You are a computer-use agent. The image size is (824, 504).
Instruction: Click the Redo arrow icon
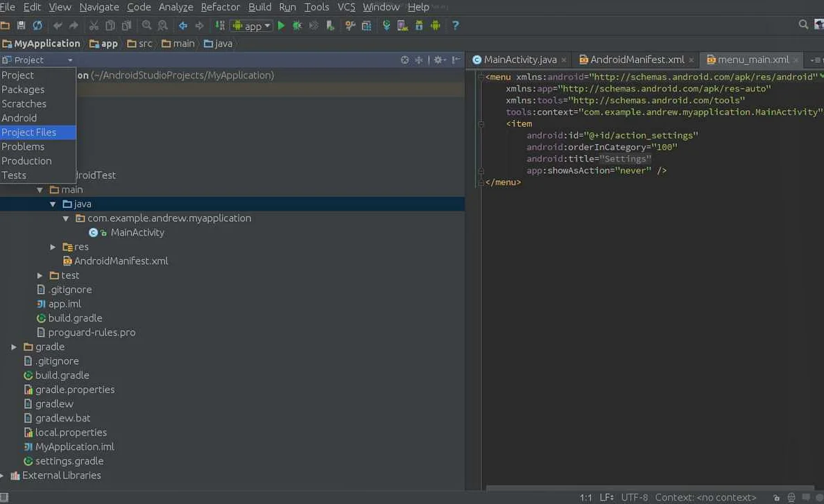point(74,25)
